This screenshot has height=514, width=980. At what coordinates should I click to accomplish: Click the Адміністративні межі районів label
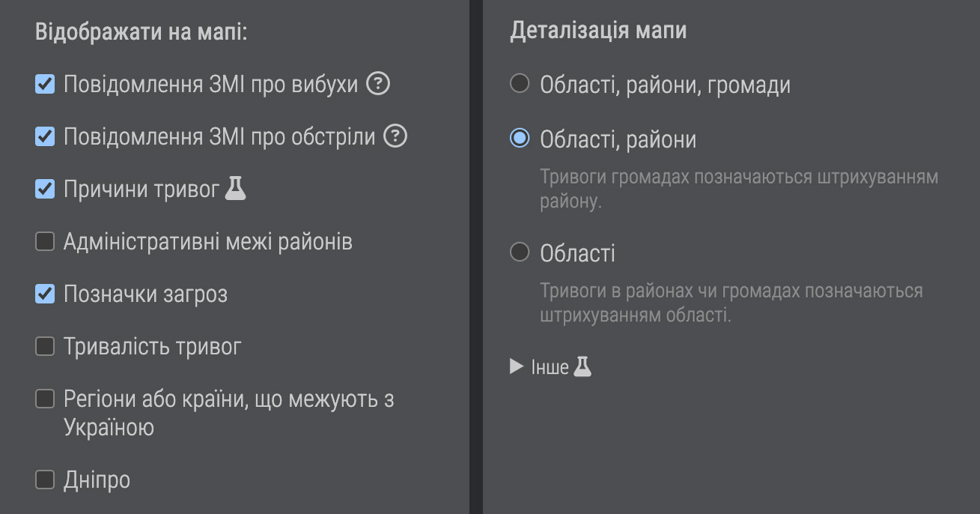pos(208,242)
